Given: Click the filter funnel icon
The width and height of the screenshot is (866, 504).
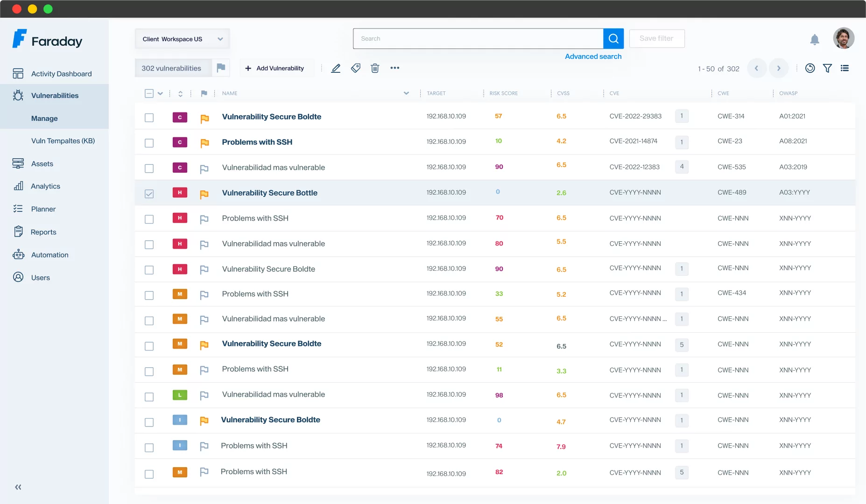Looking at the screenshot, I should (x=827, y=68).
